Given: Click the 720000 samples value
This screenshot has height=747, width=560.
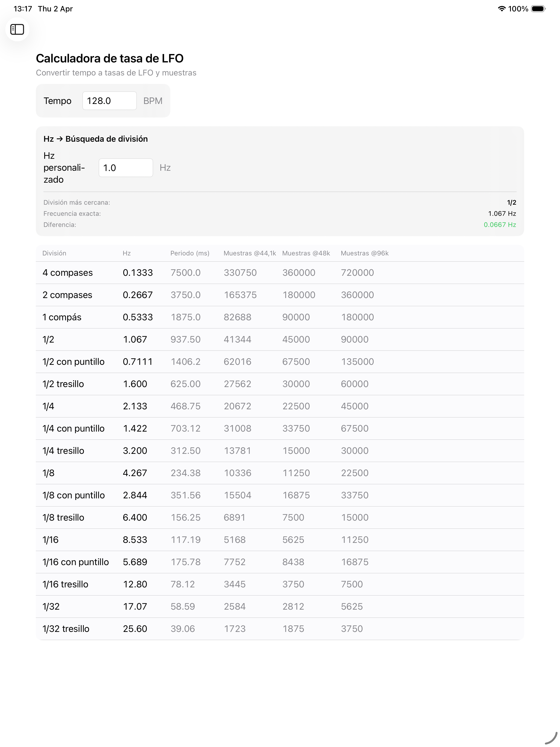Looking at the screenshot, I should [x=357, y=273].
